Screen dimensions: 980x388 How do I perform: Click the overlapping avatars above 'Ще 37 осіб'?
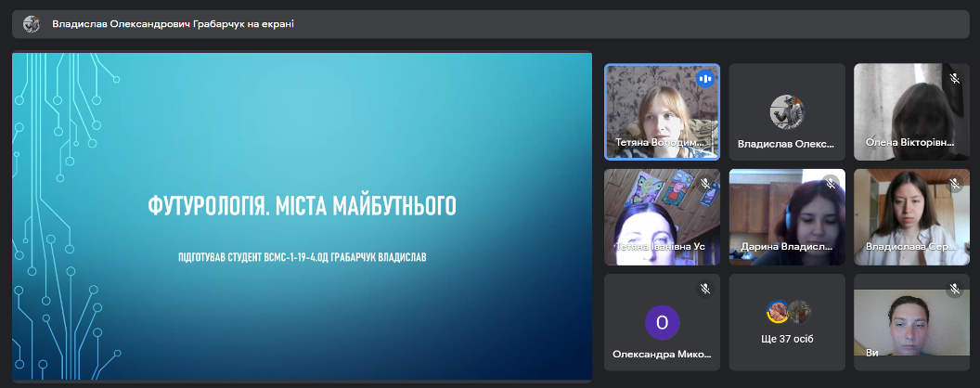click(788, 312)
